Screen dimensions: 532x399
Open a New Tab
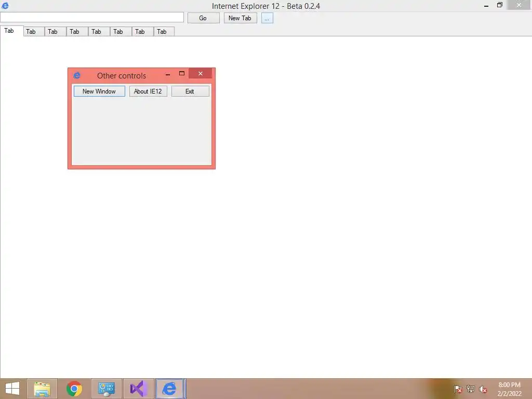240,18
